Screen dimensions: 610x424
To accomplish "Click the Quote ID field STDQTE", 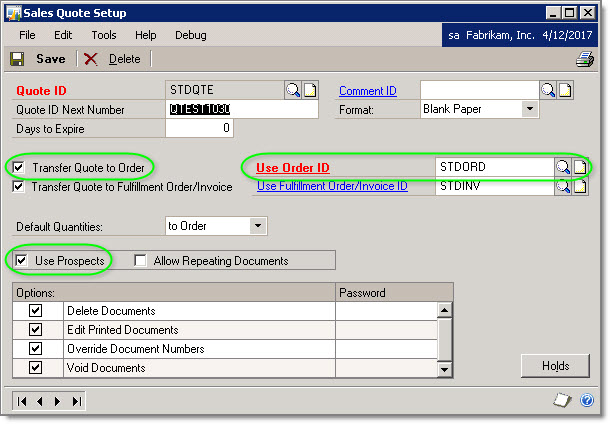I will tap(225, 90).
